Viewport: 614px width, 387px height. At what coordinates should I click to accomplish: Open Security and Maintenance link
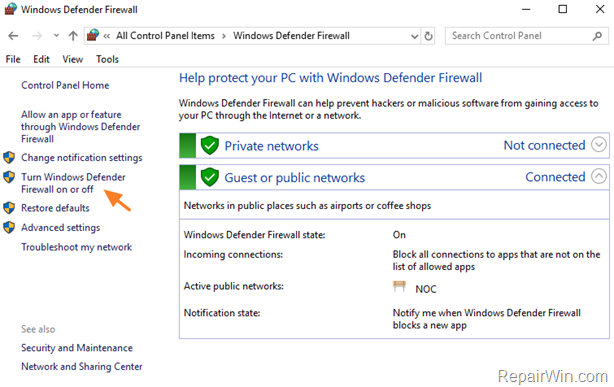[x=77, y=348]
